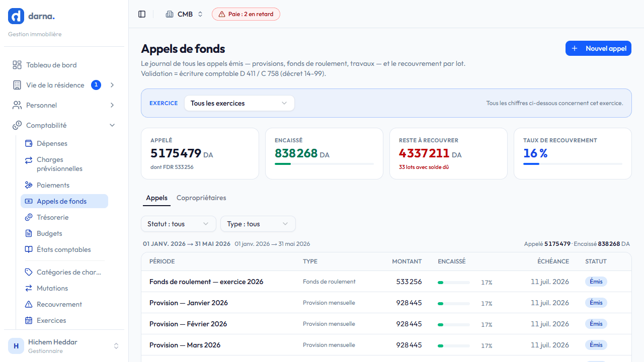This screenshot has height=362, width=644.
Task: Select the Appels tab
Action: (156, 198)
